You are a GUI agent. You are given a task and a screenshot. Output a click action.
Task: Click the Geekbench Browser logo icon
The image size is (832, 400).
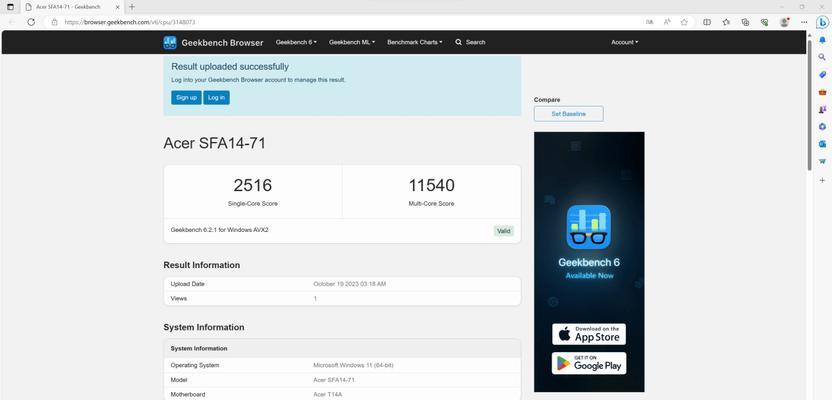170,42
